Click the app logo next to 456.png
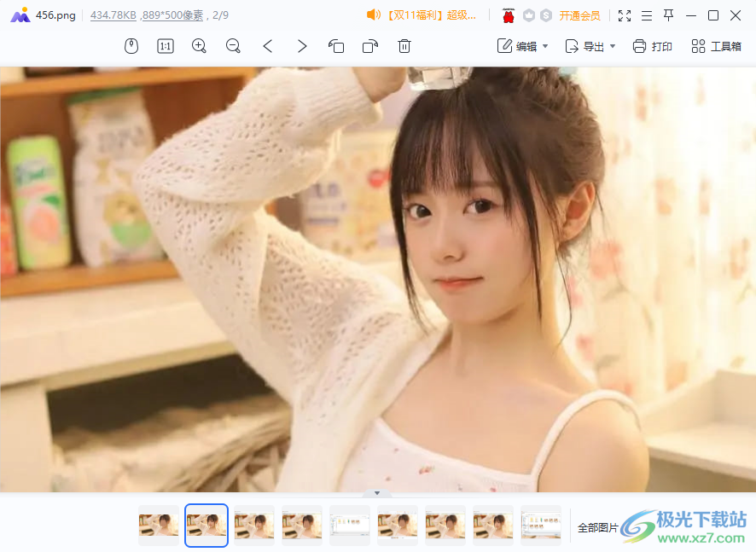This screenshot has width=756, height=552. [20, 15]
